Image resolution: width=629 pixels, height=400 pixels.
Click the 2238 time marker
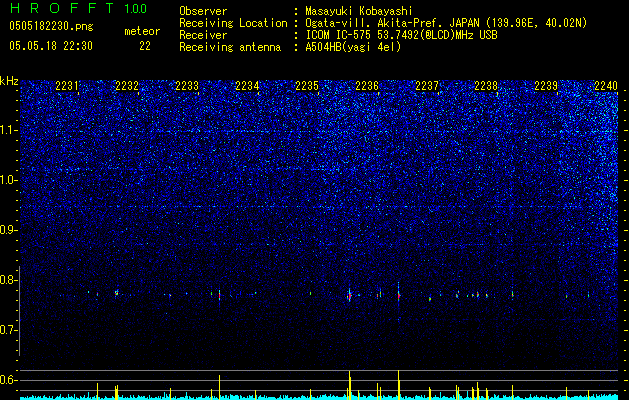[486, 86]
